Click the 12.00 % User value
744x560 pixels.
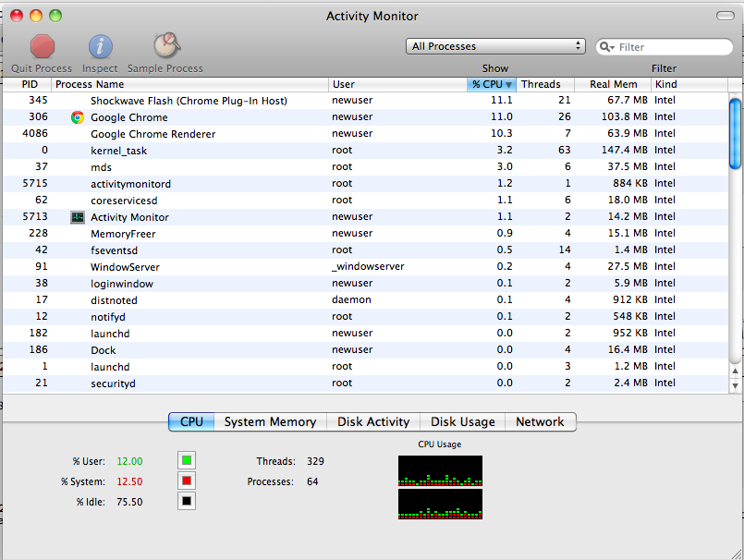point(129,461)
